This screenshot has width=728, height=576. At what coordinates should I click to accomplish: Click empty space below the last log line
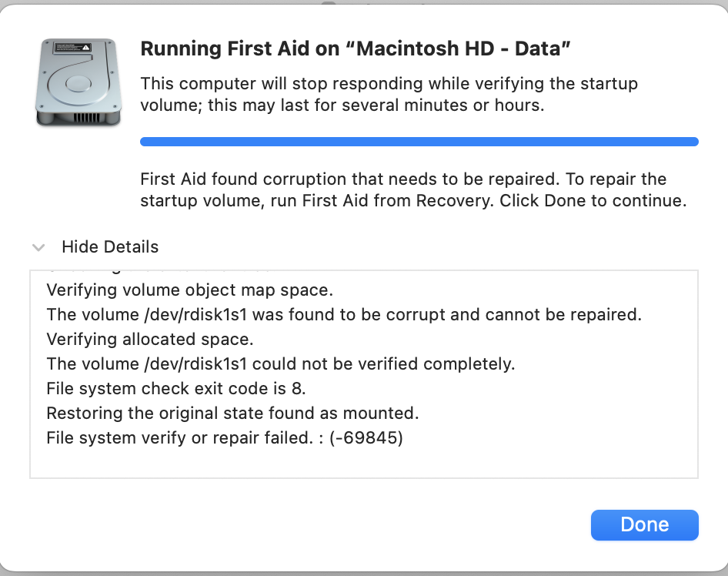363,464
